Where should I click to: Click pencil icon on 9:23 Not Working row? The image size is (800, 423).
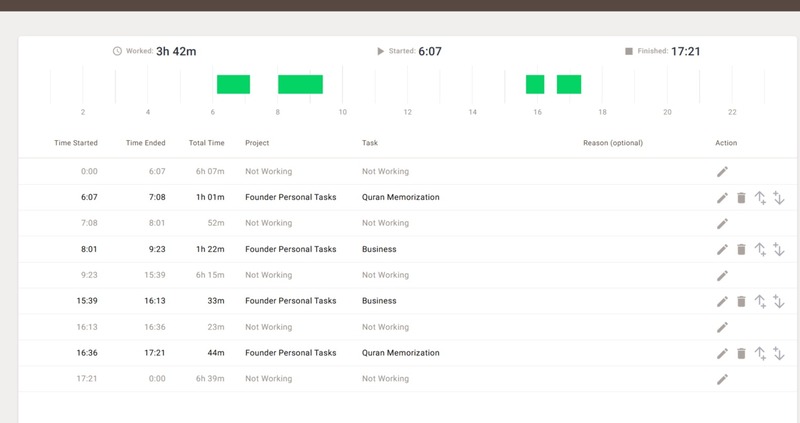click(722, 276)
